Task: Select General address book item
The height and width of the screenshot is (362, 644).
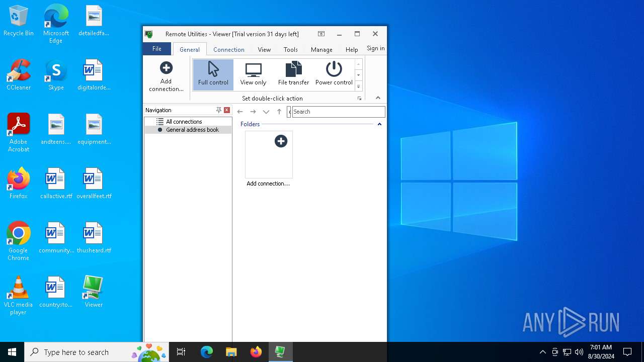Action: (188, 130)
